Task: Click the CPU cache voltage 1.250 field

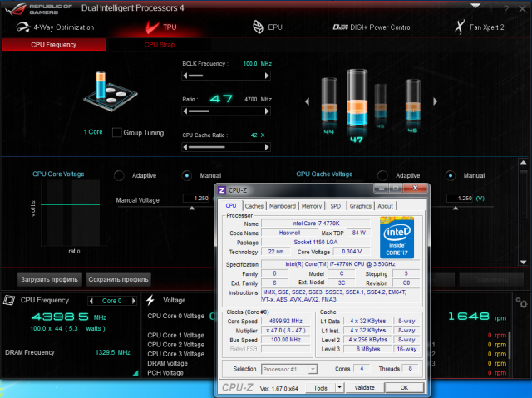Action: pyautogui.click(x=460, y=199)
